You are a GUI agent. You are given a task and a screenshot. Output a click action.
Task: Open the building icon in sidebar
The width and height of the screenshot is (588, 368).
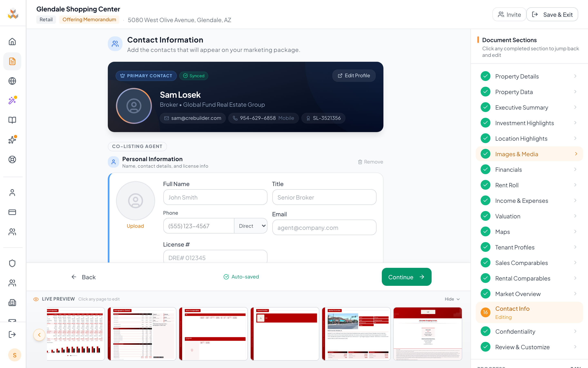point(12,303)
